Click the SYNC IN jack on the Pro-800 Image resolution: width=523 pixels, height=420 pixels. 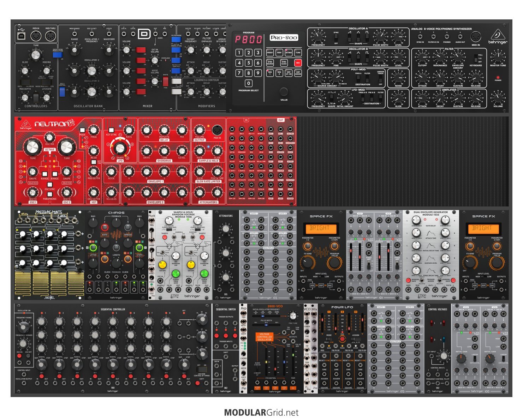(x=420, y=36)
